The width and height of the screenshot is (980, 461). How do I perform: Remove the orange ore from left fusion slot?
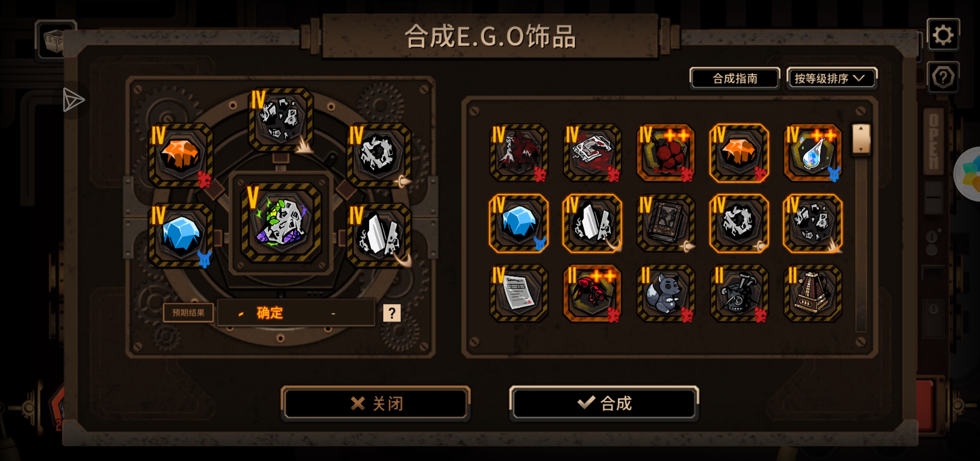(x=180, y=155)
